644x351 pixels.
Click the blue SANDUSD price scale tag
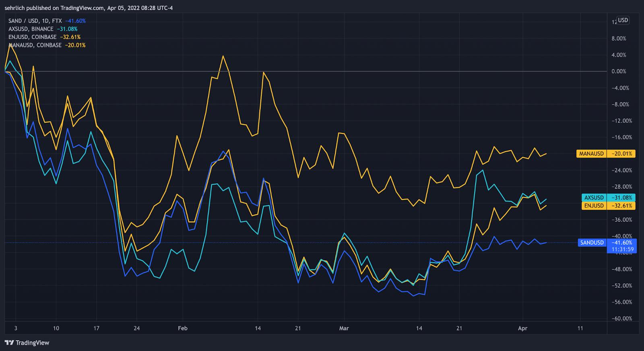click(607, 243)
